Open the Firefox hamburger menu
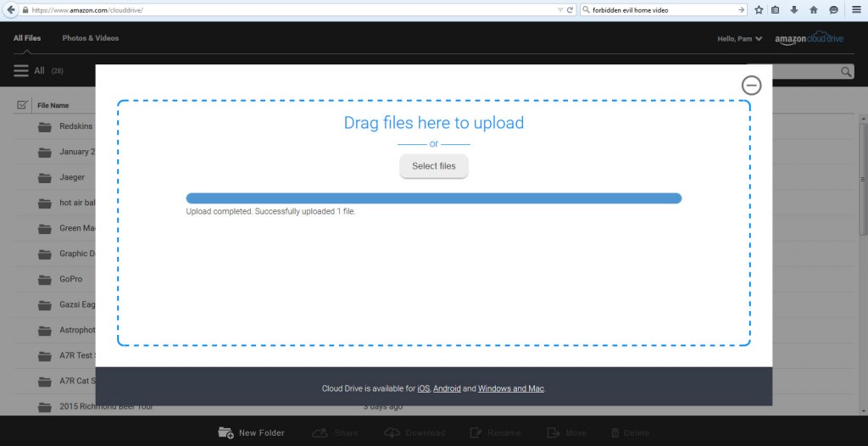This screenshot has height=446, width=868. pyautogui.click(x=856, y=9)
